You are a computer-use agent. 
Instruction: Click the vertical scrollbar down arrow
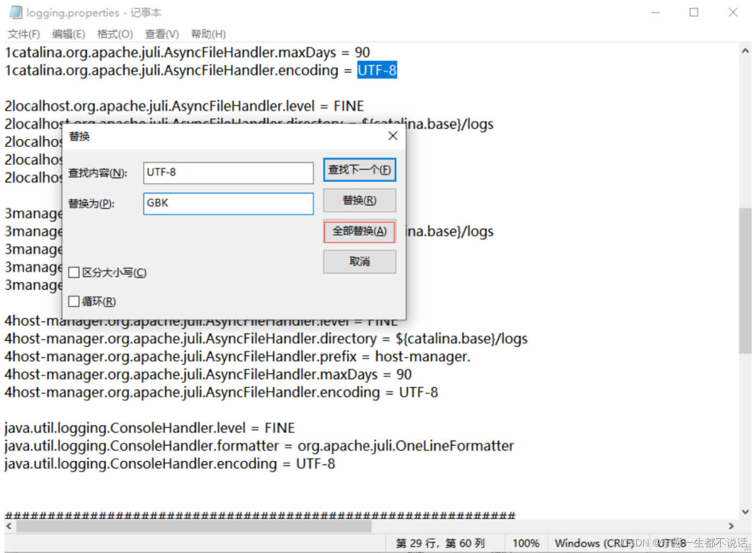point(745,512)
